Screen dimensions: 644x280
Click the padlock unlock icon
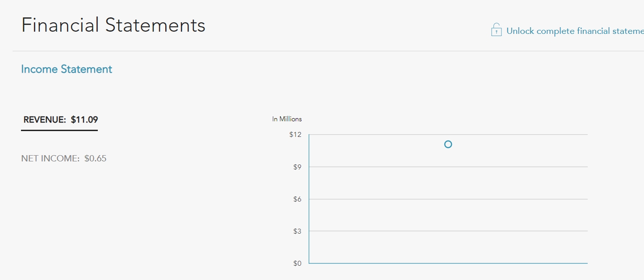(x=496, y=30)
